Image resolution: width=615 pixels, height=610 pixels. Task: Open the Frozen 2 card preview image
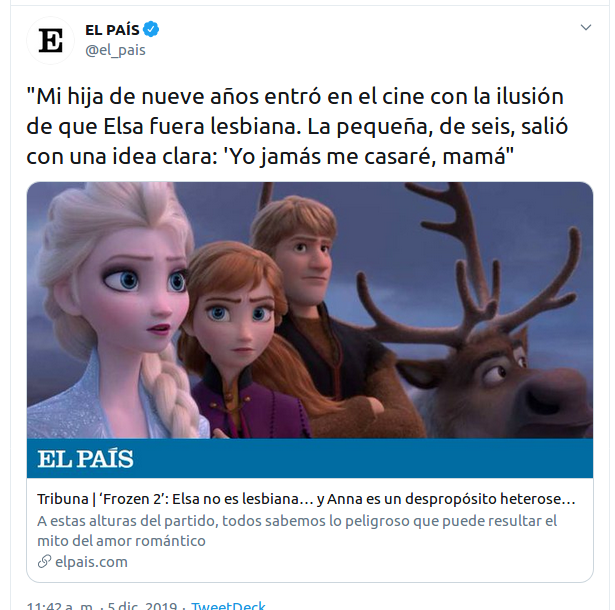coord(310,310)
